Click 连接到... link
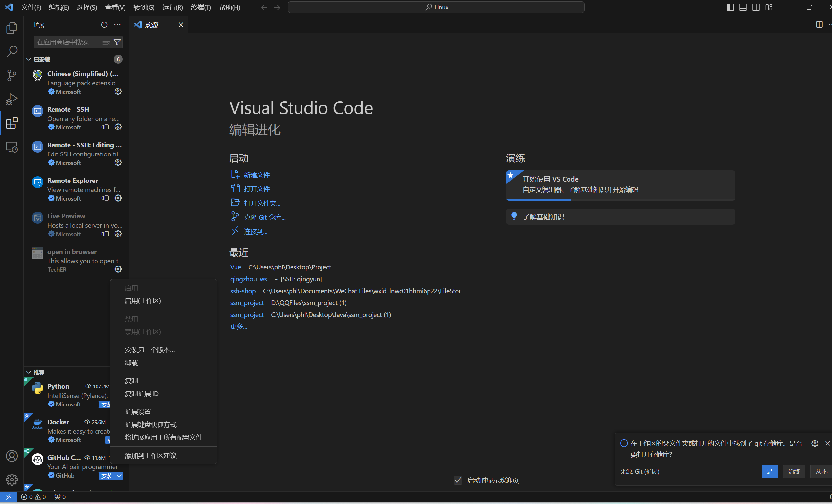Image resolution: width=832 pixels, height=504 pixels. pos(256,231)
